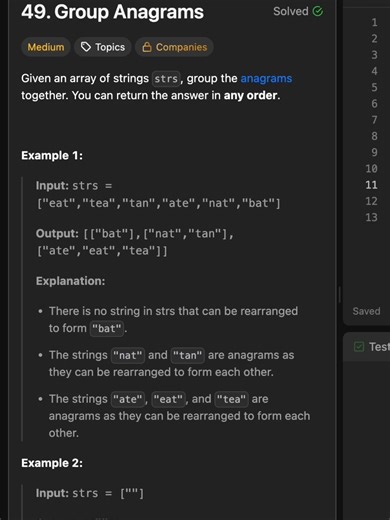This screenshot has height=520, width=390.
Task: Click the "ate" code token in explanation
Action: coord(128,399)
